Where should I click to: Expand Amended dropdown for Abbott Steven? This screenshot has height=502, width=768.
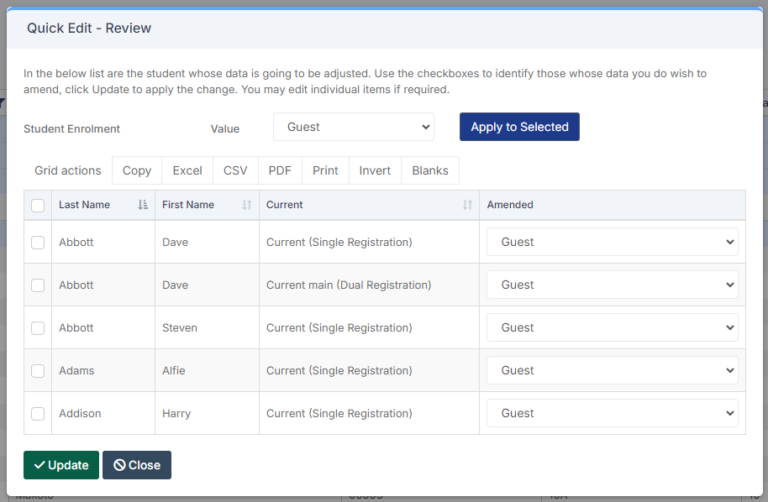pos(612,328)
